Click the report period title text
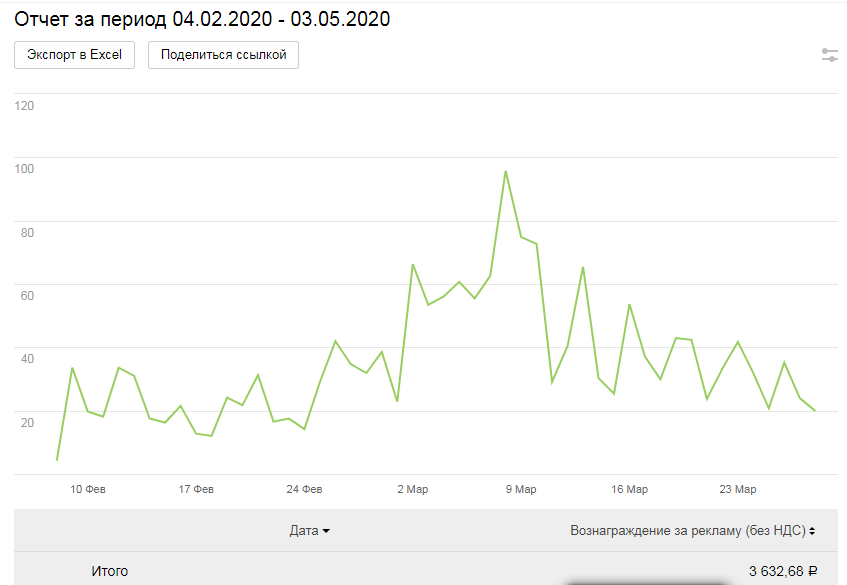 [202, 19]
